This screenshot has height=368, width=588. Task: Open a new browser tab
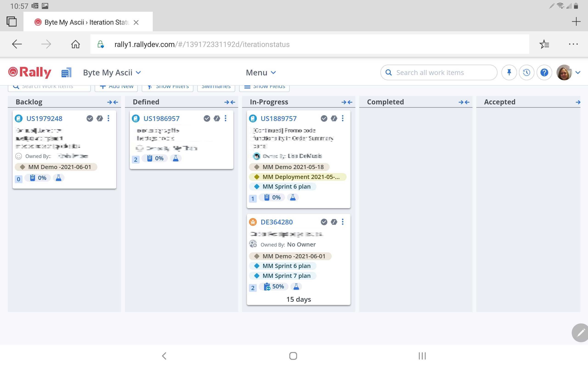click(576, 21)
